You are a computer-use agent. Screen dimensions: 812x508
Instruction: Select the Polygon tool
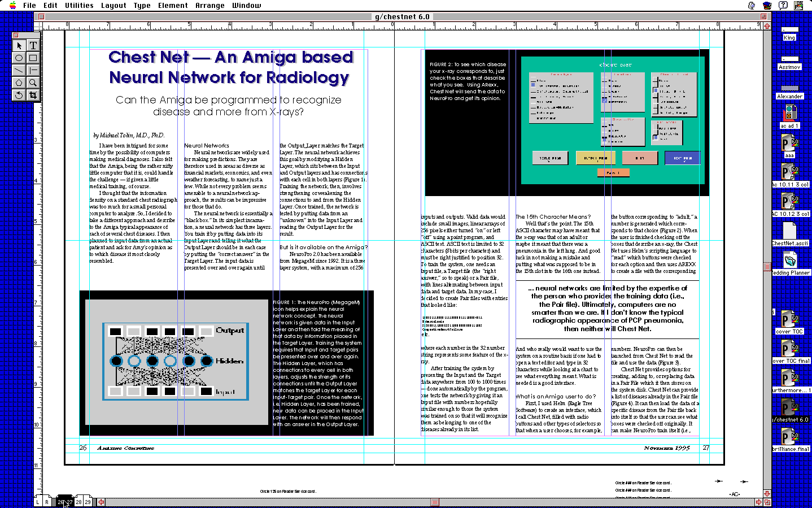tap(19, 83)
